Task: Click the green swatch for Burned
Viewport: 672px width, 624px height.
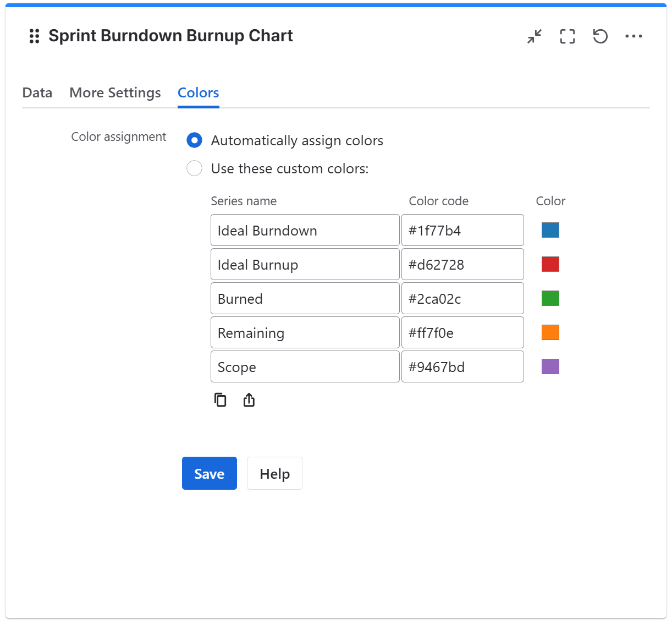Action: [x=550, y=298]
